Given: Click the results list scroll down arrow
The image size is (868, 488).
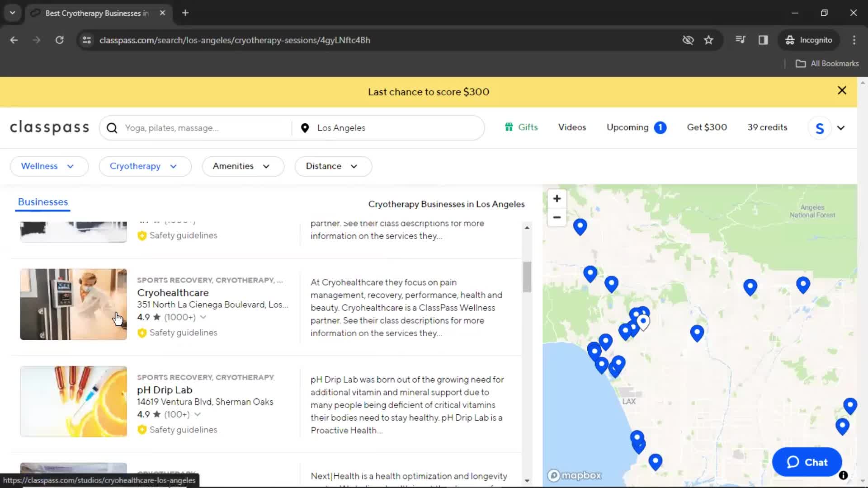Looking at the screenshot, I should point(527,481).
